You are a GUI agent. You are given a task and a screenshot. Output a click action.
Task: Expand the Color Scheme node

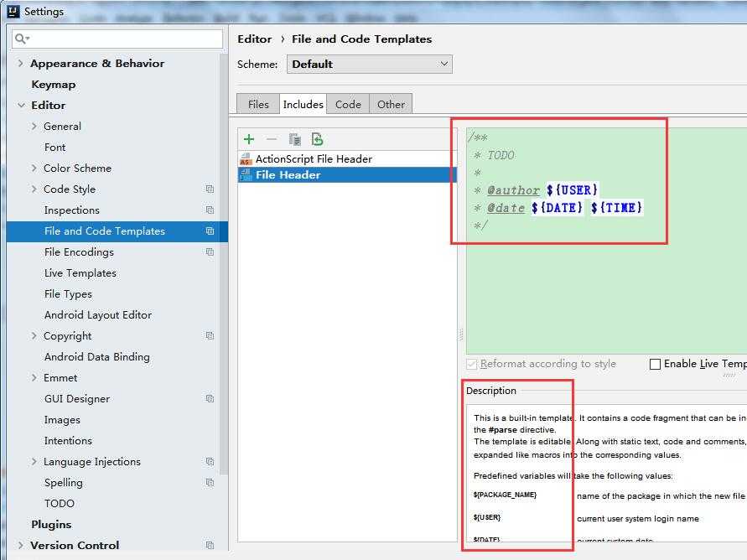point(34,169)
